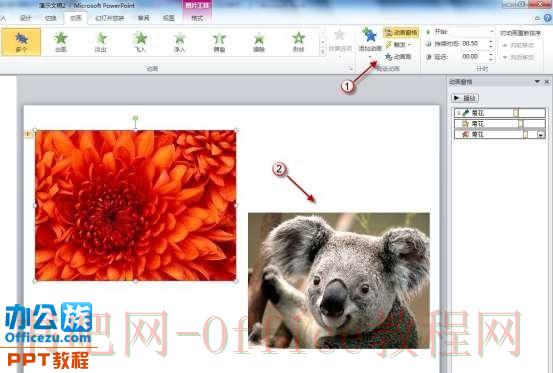The height and width of the screenshot is (373, 553).
Task: Click the 延迟 delay field 00.00
Action: 474,56
